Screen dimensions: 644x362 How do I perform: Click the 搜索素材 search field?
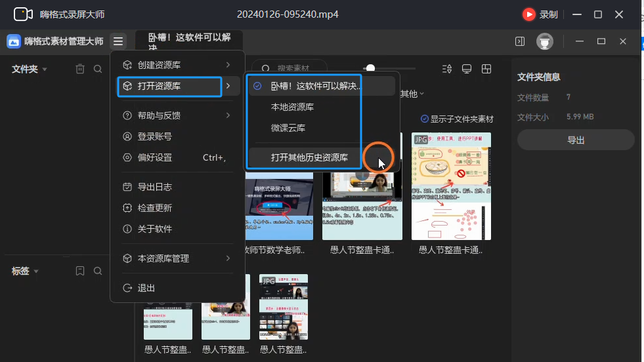pyautogui.click(x=289, y=68)
